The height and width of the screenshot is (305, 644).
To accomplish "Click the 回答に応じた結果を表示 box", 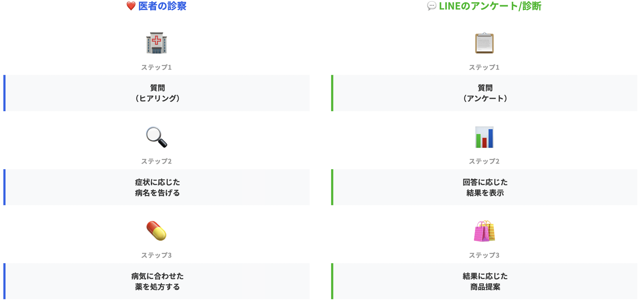I will (x=485, y=187).
